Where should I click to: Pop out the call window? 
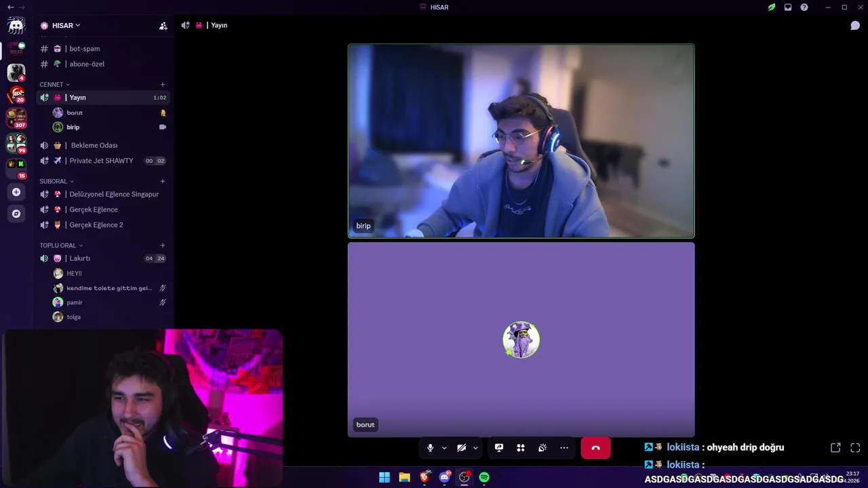tap(835, 448)
